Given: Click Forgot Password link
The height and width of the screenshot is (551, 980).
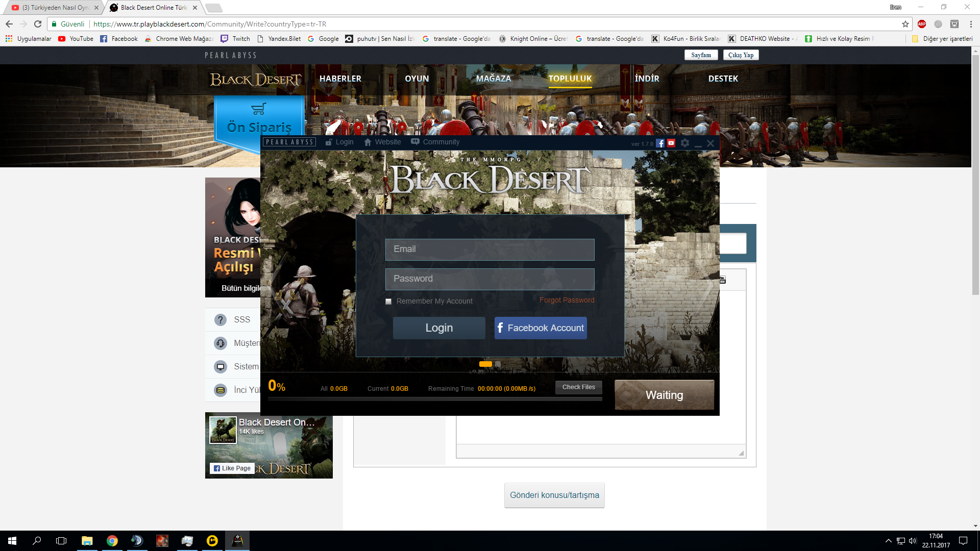Looking at the screenshot, I should [x=567, y=300].
